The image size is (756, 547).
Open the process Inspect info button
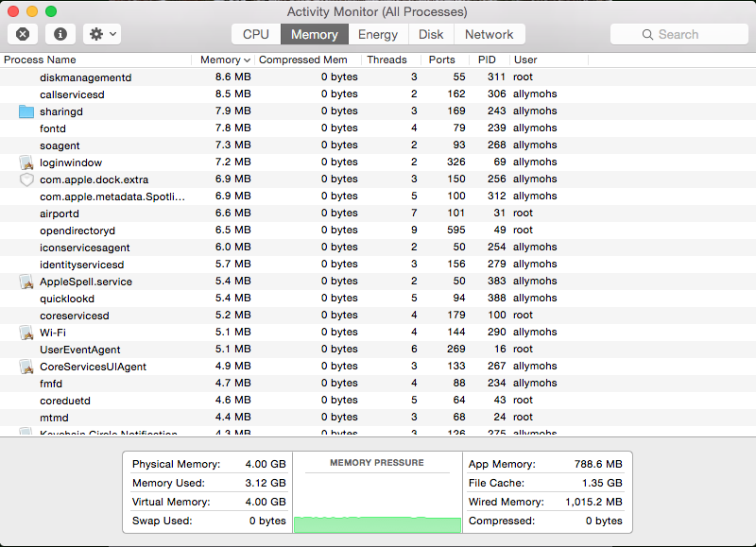point(60,34)
